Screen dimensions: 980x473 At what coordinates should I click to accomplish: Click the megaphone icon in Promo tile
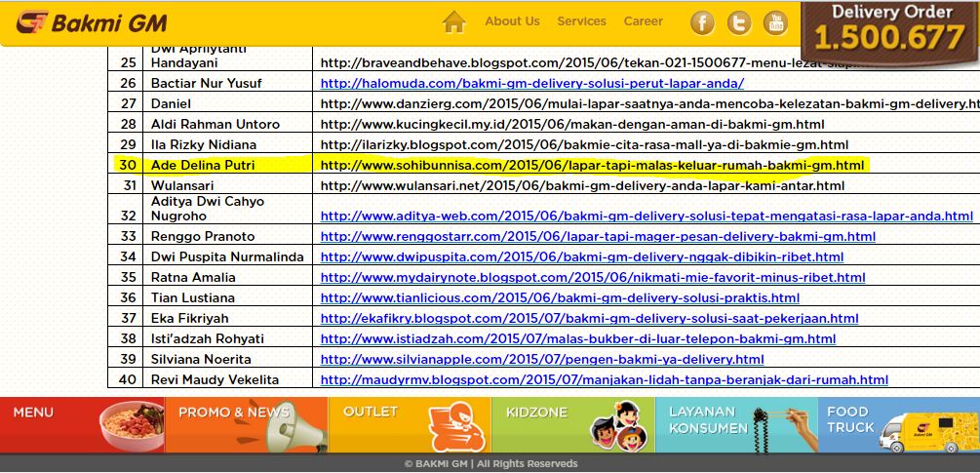[295, 426]
